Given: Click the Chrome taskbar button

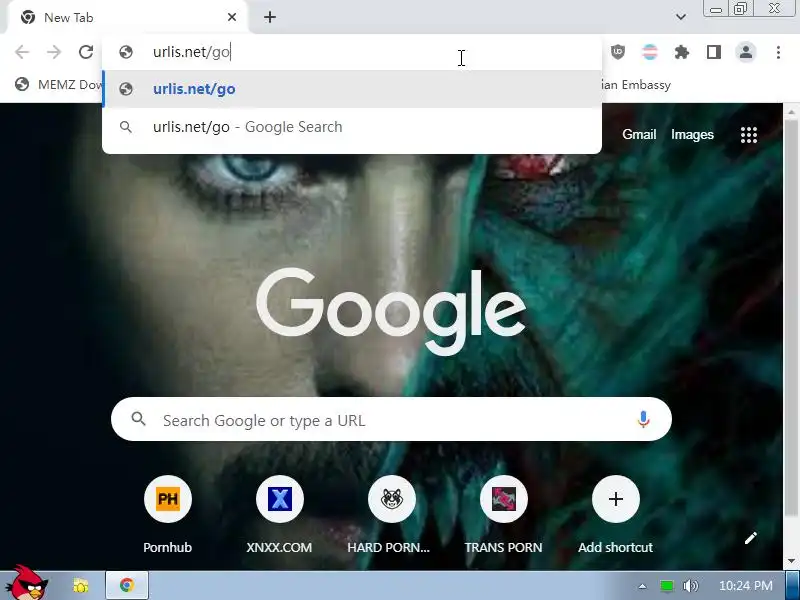Looking at the screenshot, I should [127, 585].
